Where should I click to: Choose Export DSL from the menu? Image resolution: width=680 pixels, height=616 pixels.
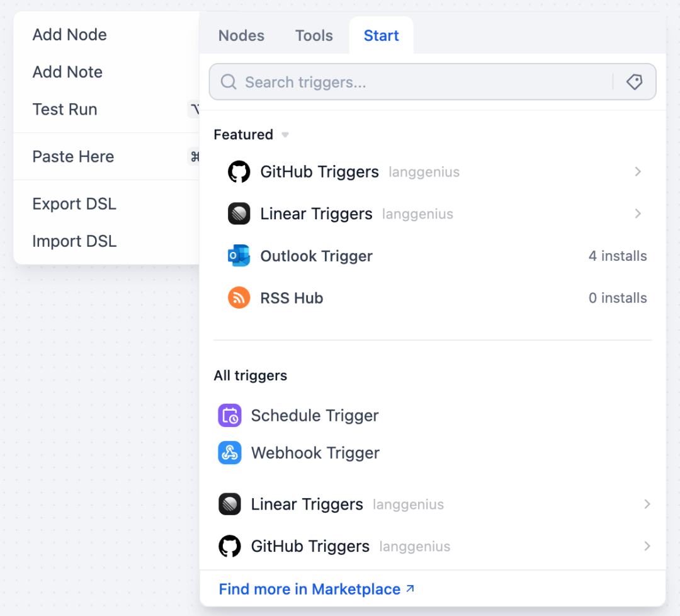[x=74, y=203]
